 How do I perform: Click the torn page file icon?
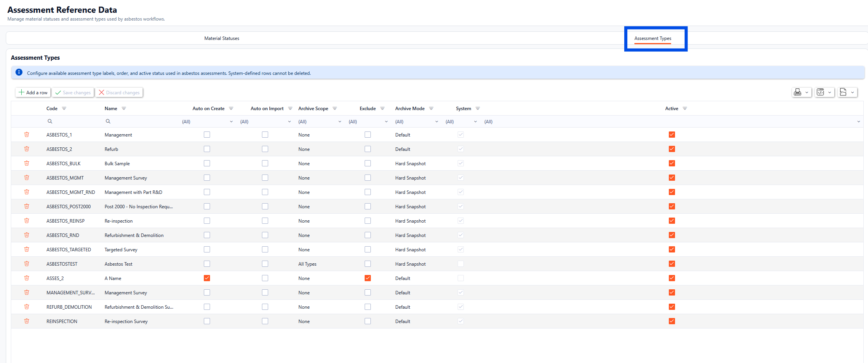pos(847,92)
